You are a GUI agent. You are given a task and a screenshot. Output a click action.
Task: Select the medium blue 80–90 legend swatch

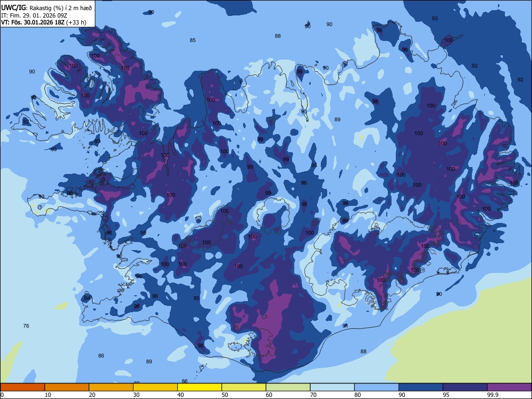[x=377, y=387]
